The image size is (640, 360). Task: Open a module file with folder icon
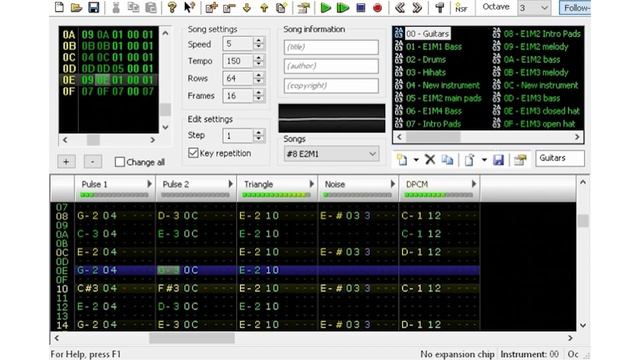click(76, 7)
